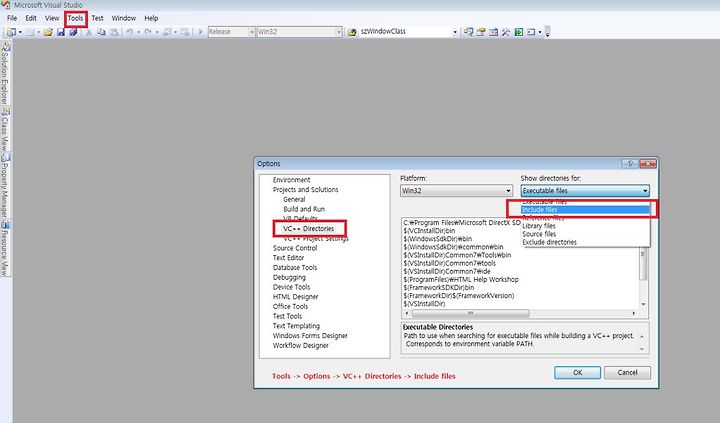Click the Undo arrow icon
720x423 pixels.
coord(130,32)
